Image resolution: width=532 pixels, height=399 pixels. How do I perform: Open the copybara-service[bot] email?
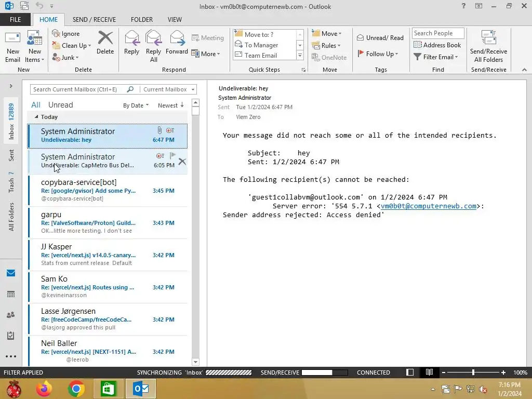tap(108, 190)
